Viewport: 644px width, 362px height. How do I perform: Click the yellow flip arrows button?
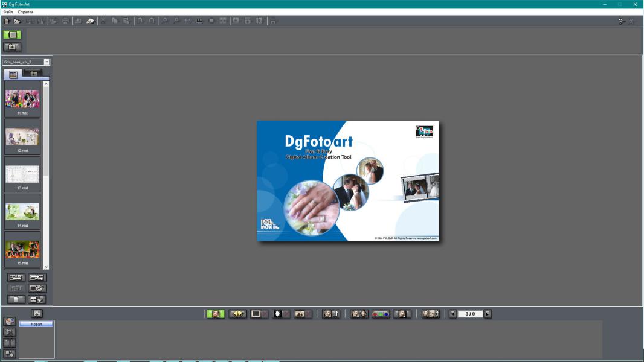pos(237,314)
